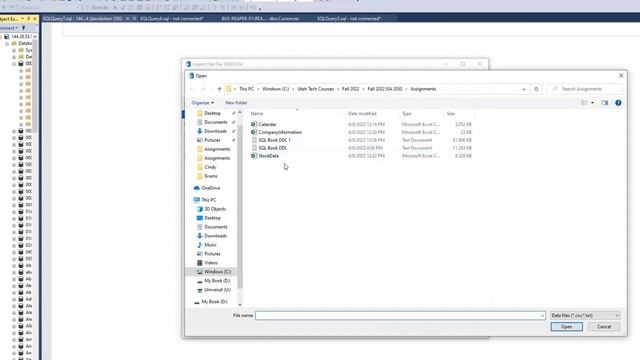Open Videos folder in navigation pane
This screenshot has height=360, width=640.
pos(211,263)
